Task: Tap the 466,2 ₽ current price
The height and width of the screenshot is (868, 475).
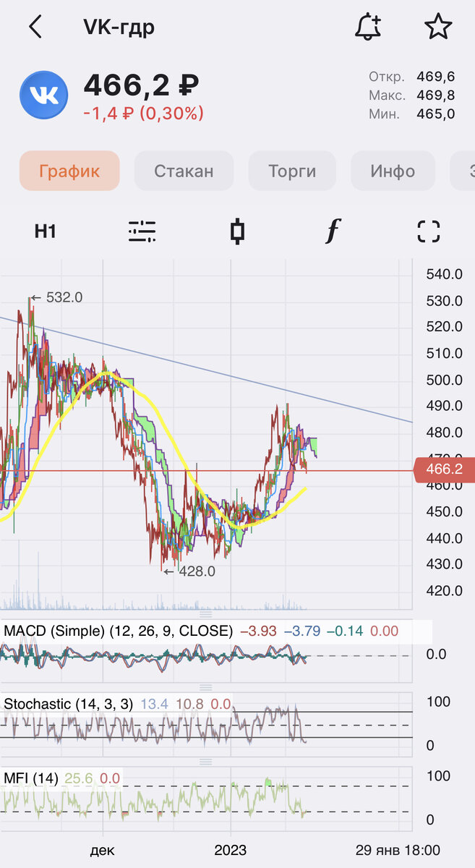Action: [141, 85]
